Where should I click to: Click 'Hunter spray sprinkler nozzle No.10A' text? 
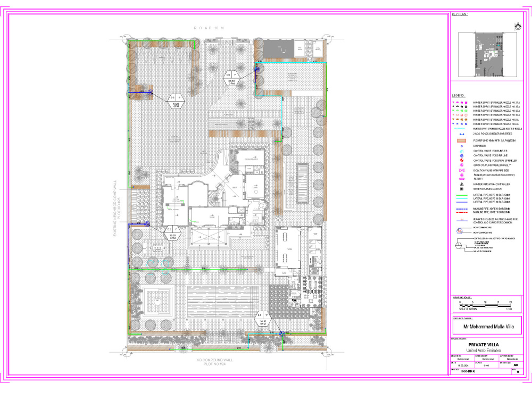496,115
